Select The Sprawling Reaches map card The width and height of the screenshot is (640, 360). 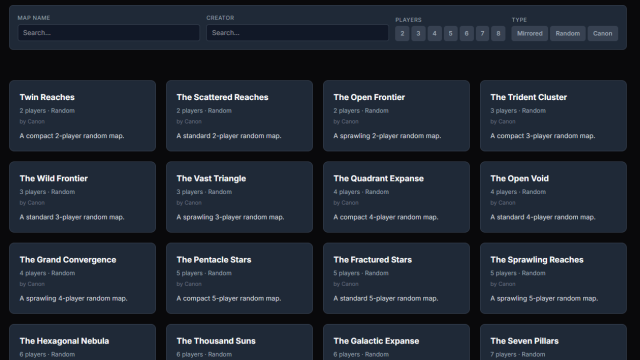click(x=553, y=278)
